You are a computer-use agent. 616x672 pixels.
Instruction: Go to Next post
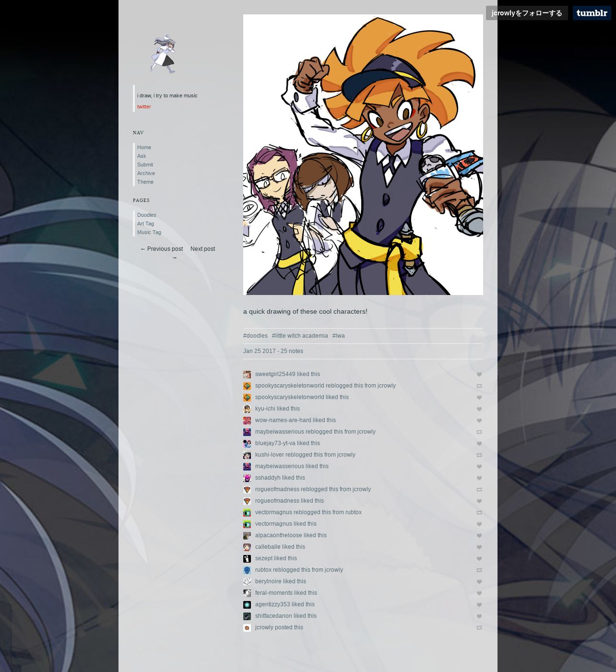(202, 249)
